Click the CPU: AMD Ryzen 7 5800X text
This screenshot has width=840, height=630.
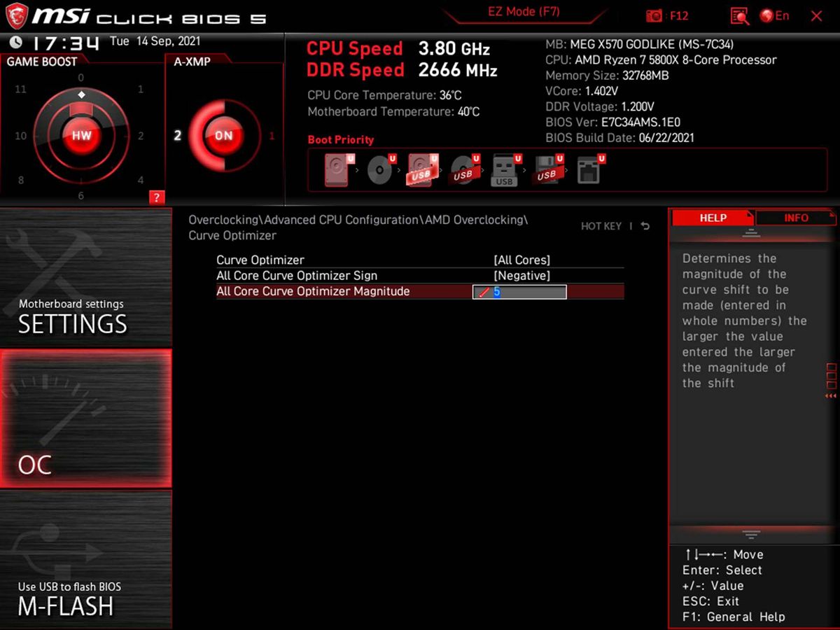[661, 60]
